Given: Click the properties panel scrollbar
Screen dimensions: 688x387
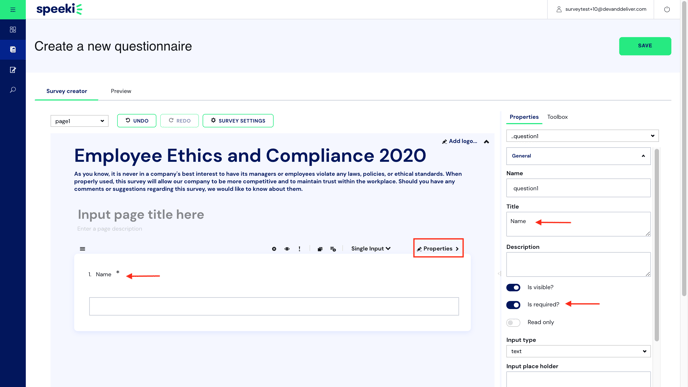Looking at the screenshot, I should [656, 245].
